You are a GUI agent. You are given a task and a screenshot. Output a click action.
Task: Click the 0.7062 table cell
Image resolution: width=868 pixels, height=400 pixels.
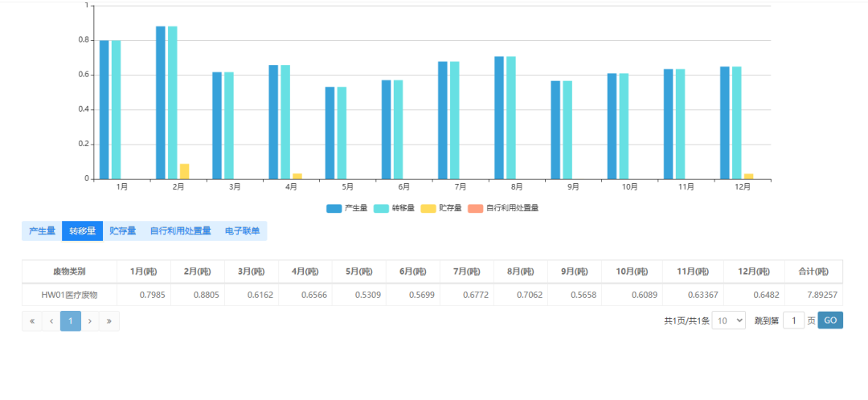520,295
